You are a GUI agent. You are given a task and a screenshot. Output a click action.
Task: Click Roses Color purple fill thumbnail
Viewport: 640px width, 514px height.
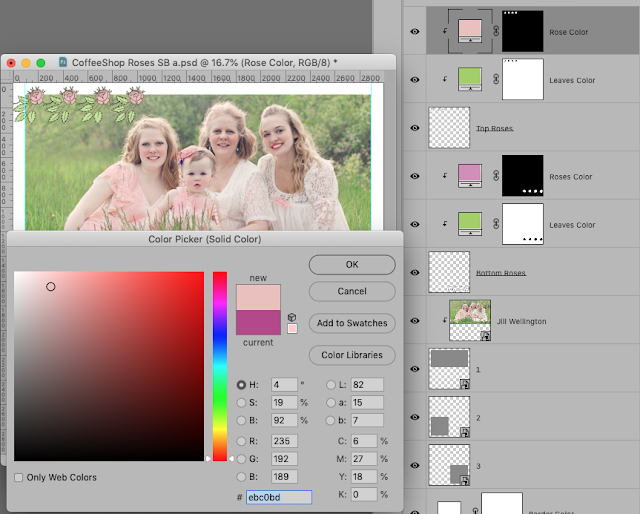(470, 176)
